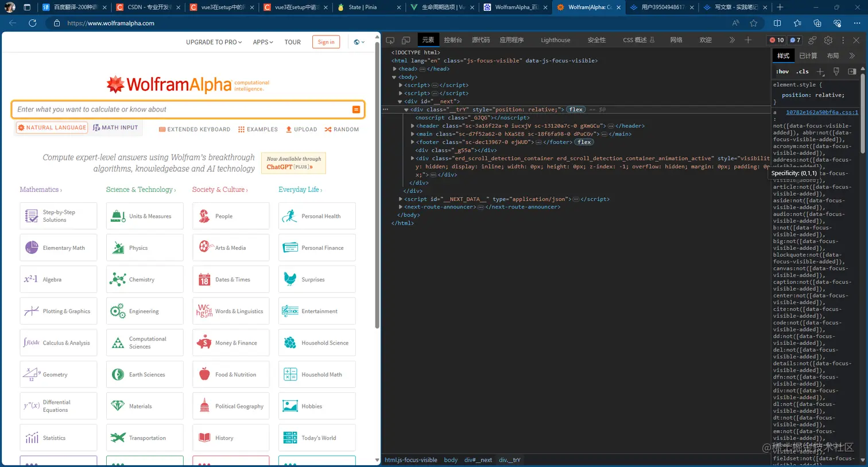Image resolution: width=868 pixels, height=467 pixels.
Task: Toggle the flex badge on div __trY
Action: click(x=576, y=110)
